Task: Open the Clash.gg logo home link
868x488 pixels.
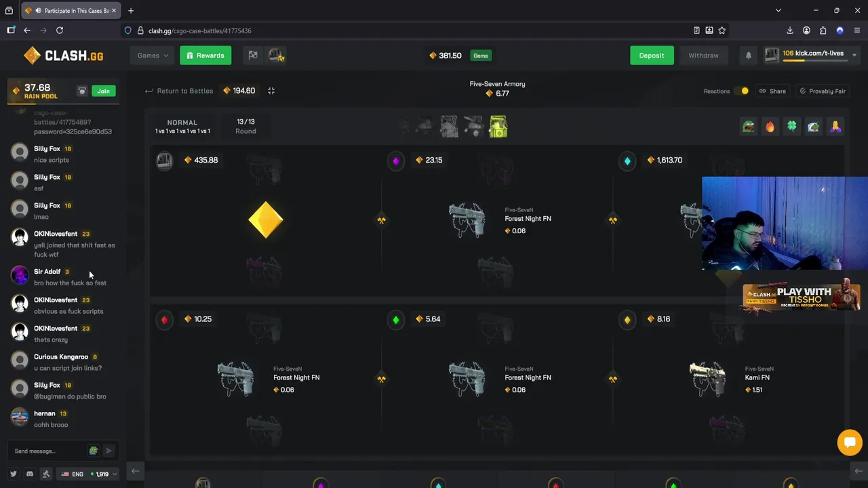Action: pyautogui.click(x=63, y=56)
